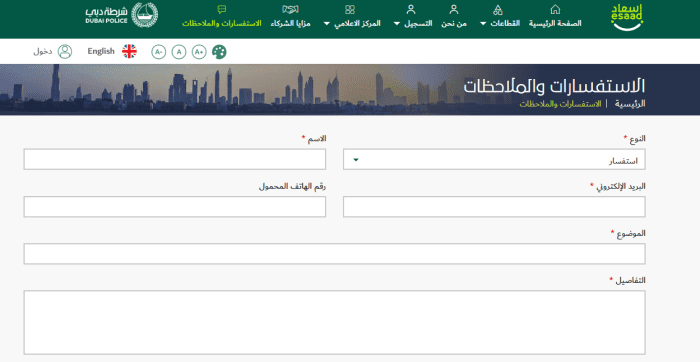Click the Dubai Police logo
This screenshot has height=362, width=700.
121,16
